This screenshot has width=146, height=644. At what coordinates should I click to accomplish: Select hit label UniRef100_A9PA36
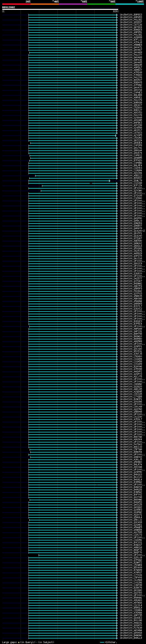point(131,60)
